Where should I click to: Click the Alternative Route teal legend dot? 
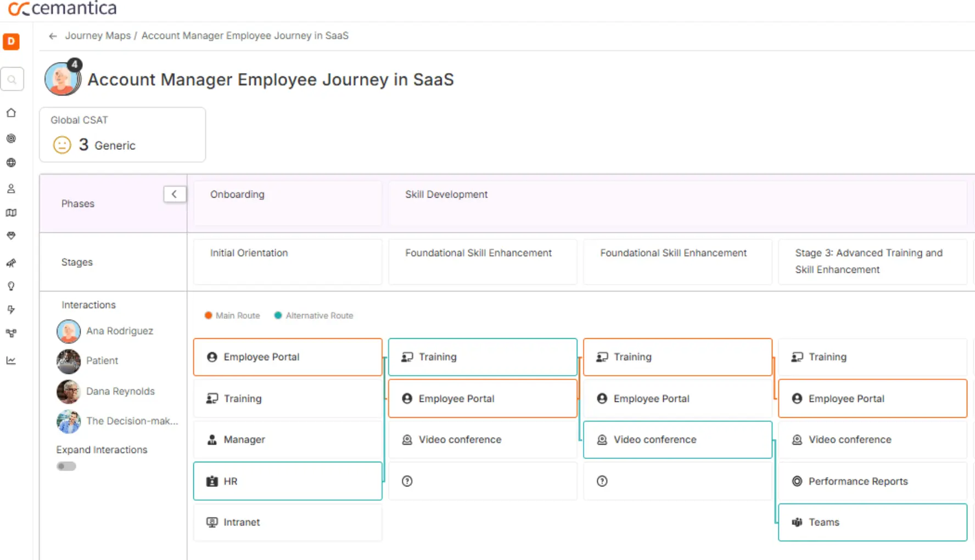click(x=278, y=315)
